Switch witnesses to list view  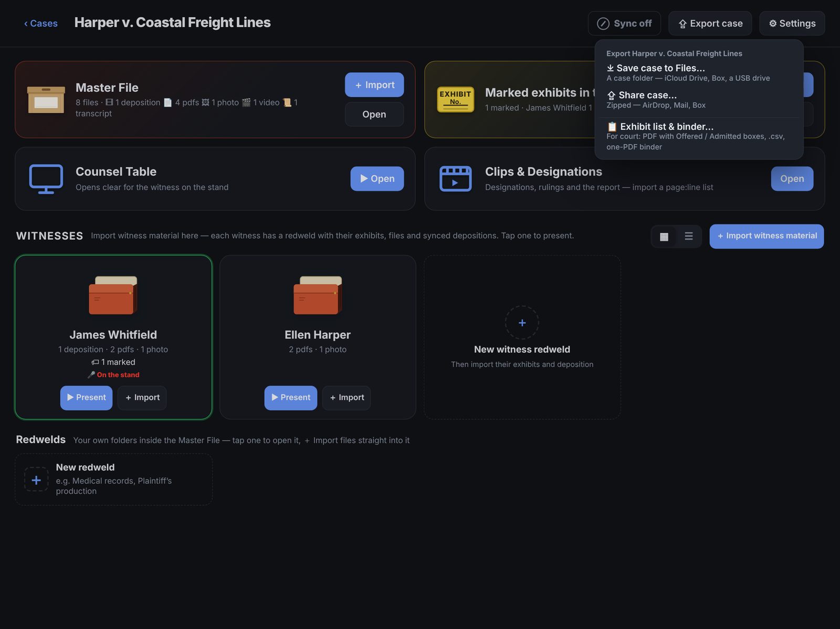tap(689, 236)
